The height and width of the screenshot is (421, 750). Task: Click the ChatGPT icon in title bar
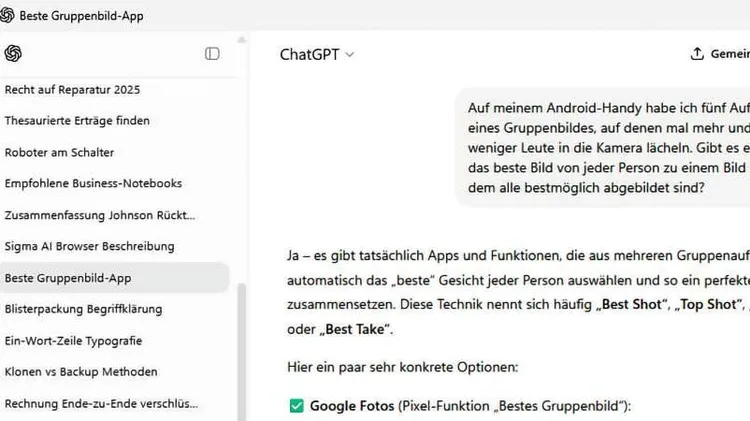tap(8, 15)
